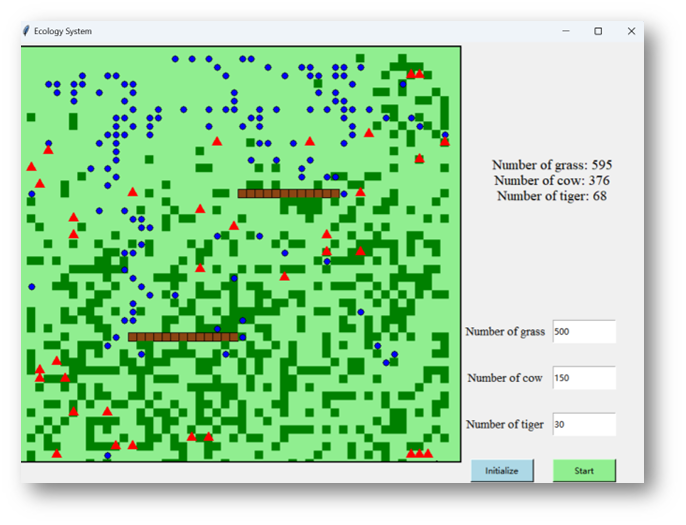Click the 'Number of grass' input label
Image resolution: width=686 pixels, height=525 pixels.
coord(505,332)
